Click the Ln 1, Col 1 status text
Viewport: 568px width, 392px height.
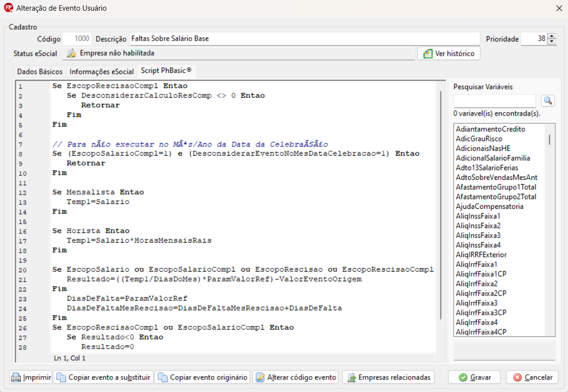pos(70,358)
